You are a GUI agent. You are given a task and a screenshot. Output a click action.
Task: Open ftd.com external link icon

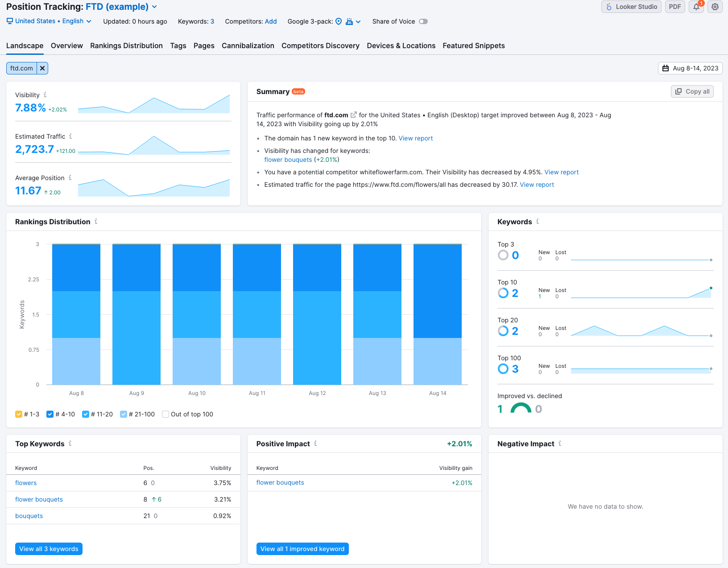[354, 115]
